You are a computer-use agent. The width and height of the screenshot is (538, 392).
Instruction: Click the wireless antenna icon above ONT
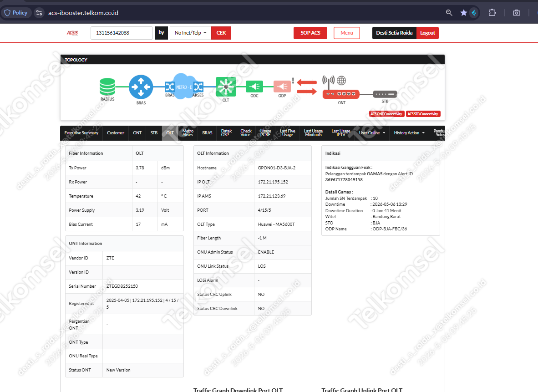(328, 81)
